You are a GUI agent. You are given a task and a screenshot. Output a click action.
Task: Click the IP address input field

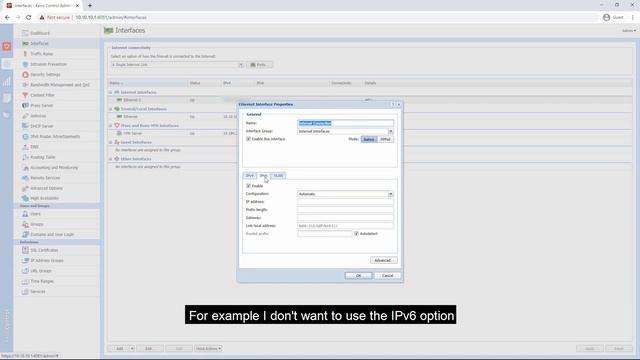tap(345, 202)
